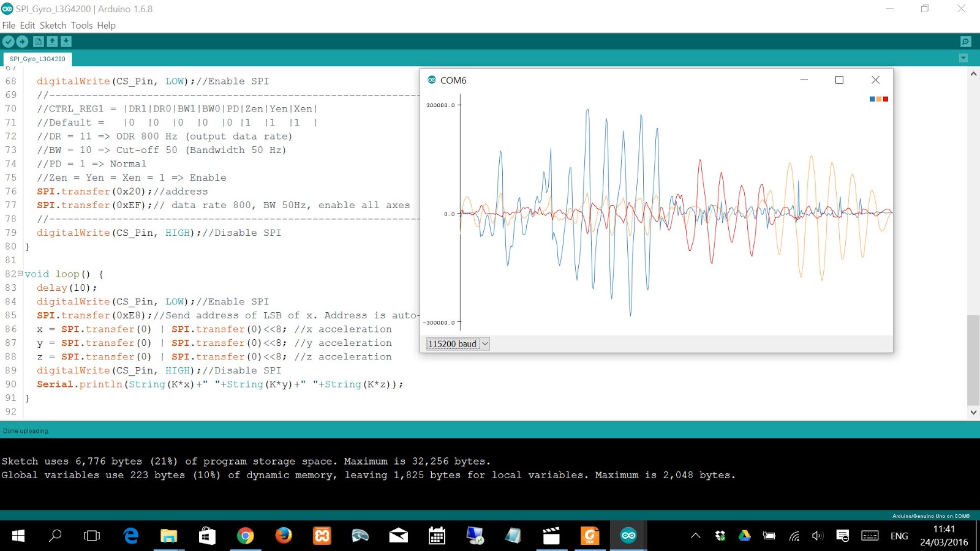
Task: Click the 'Serial.println' line in editor
Action: [x=220, y=384]
